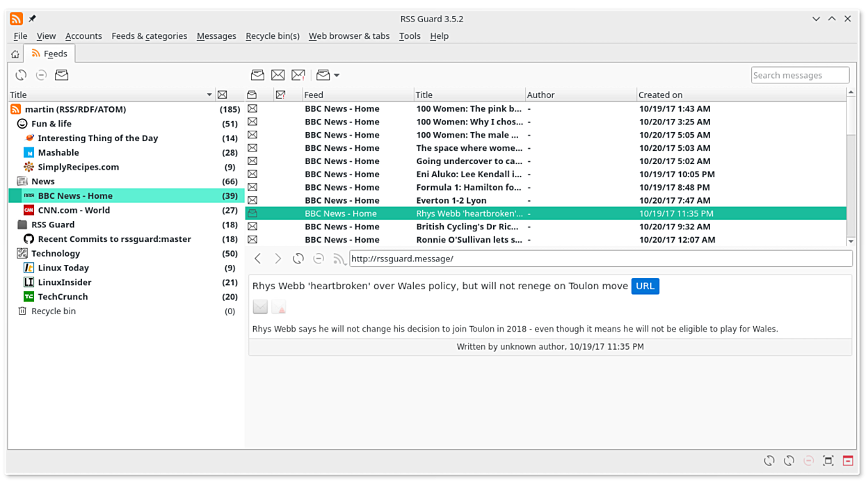Toggle message importance with the flagged envelope icon
This screenshot has width=868, height=488.
coord(298,75)
